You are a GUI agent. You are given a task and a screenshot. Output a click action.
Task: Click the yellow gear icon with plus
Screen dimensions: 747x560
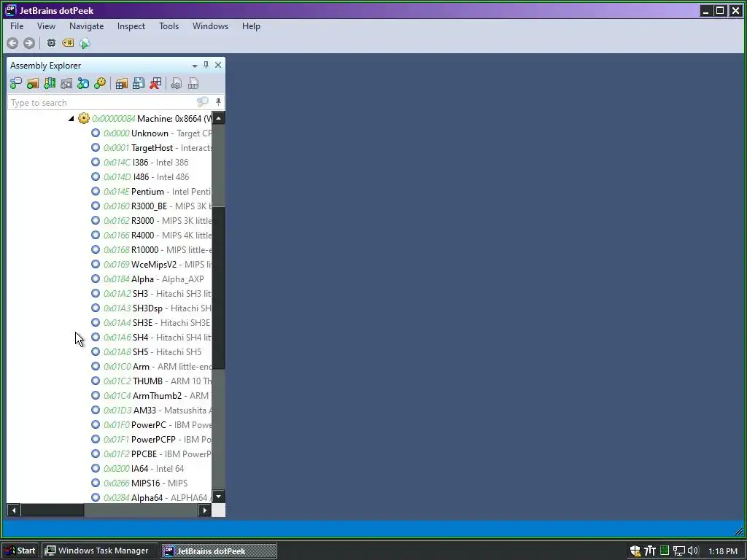coord(100,84)
